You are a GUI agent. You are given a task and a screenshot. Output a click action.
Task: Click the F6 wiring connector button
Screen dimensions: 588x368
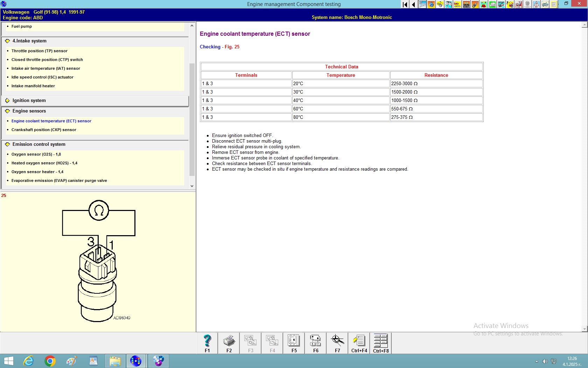click(315, 343)
